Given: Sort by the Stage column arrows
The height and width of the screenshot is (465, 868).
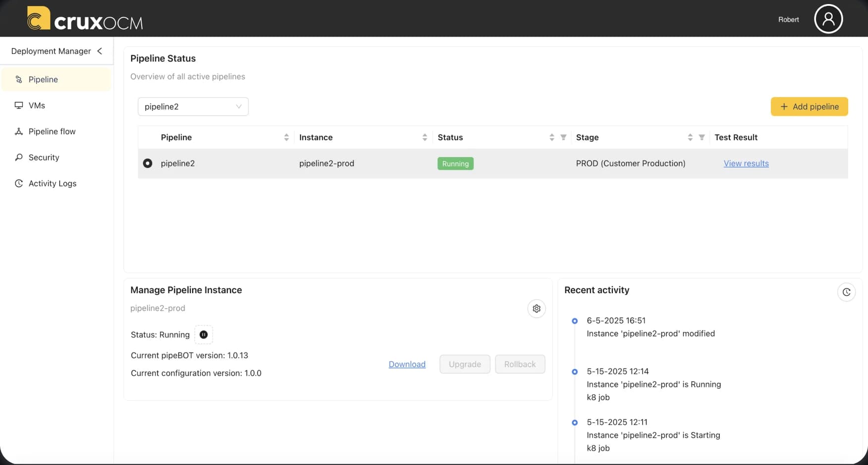Looking at the screenshot, I should click(690, 137).
